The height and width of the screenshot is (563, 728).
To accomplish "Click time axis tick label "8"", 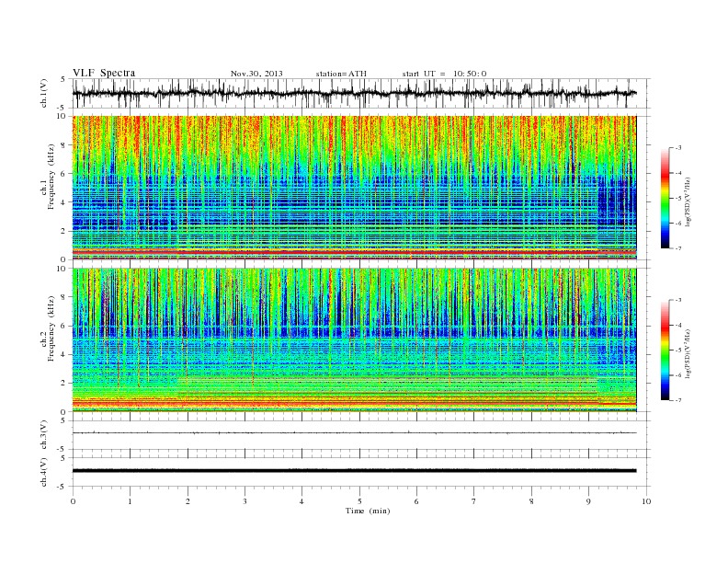I will [x=531, y=501].
